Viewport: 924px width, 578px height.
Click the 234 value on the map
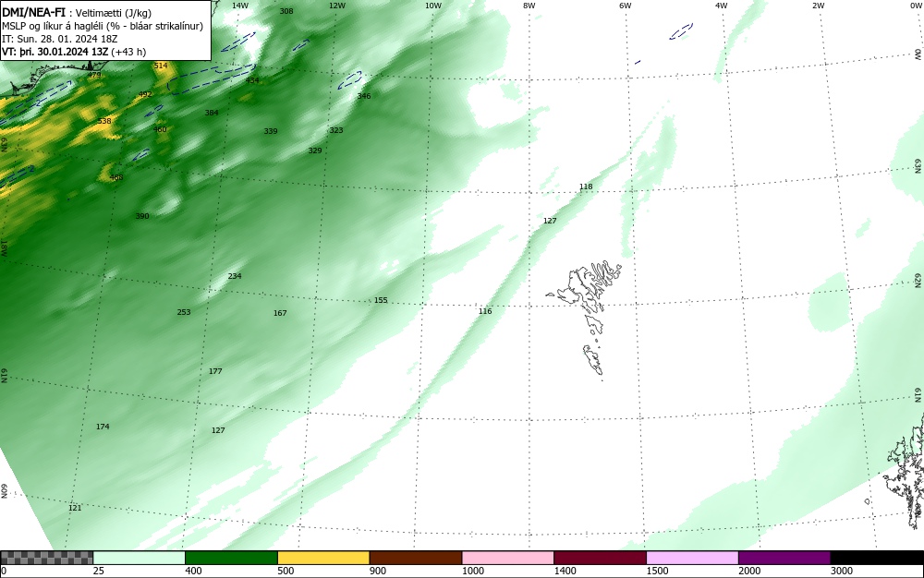[x=235, y=275]
